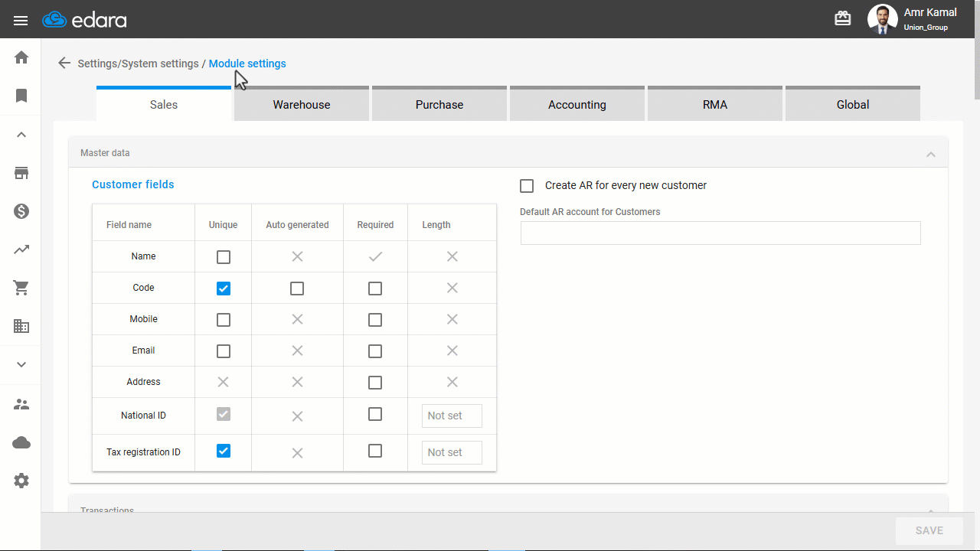Image resolution: width=980 pixels, height=551 pixels.
Task: Click the Customer fields heading
Action: (133, 184)
